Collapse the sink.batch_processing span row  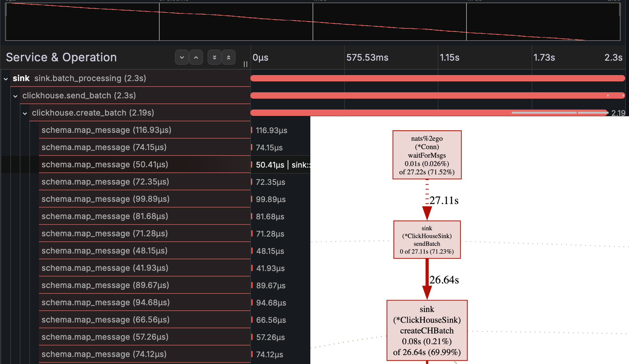(6, 79)
